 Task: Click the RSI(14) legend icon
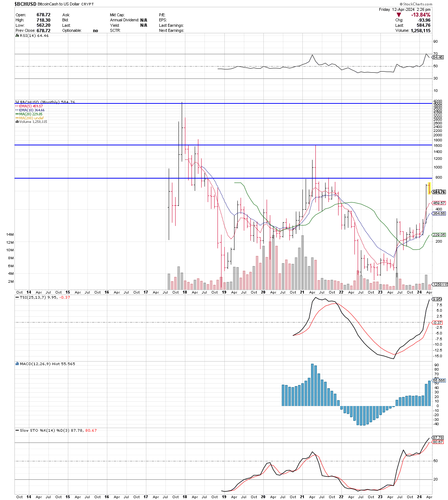click(x=17, y=36)
